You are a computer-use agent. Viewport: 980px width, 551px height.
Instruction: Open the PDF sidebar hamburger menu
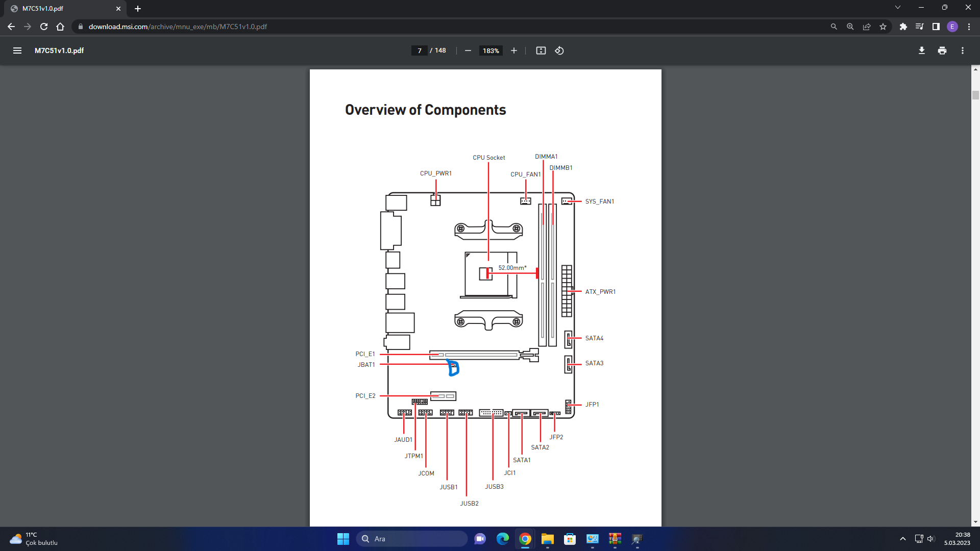coord(17,51)
